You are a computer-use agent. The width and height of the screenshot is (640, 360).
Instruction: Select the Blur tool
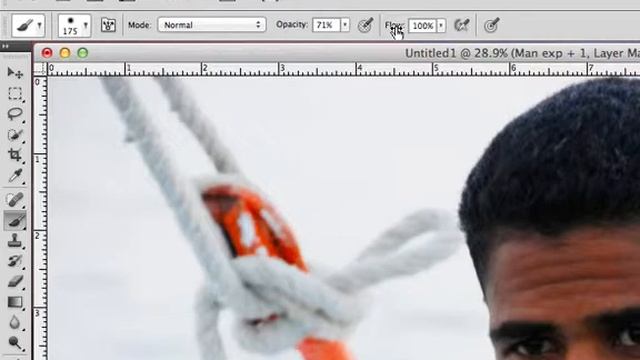click(x=15, y=322)
